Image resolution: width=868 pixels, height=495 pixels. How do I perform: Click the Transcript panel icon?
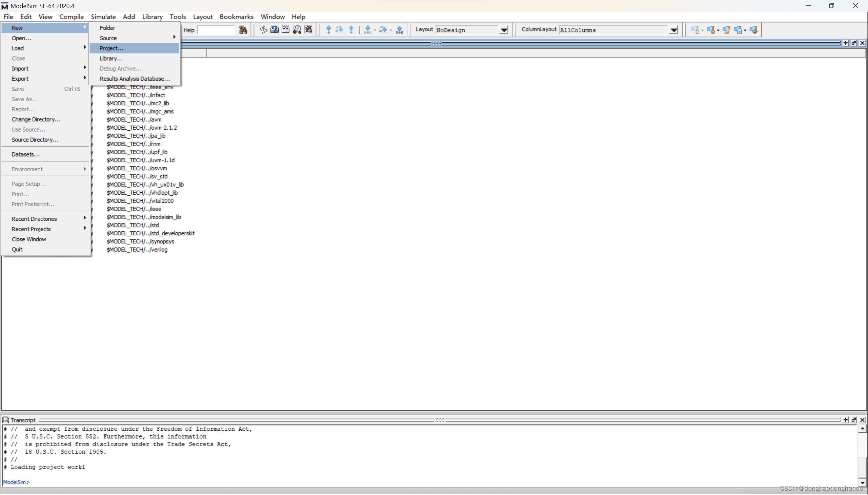point(5,420)
